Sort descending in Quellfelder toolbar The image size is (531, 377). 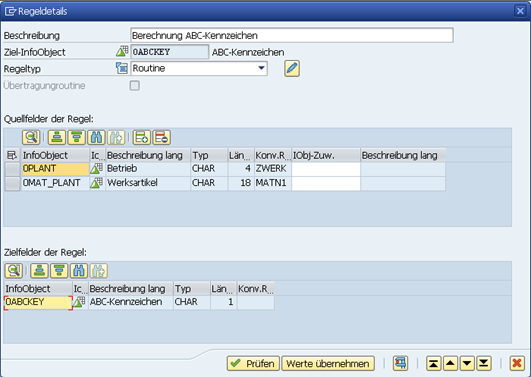coord(77,138)
